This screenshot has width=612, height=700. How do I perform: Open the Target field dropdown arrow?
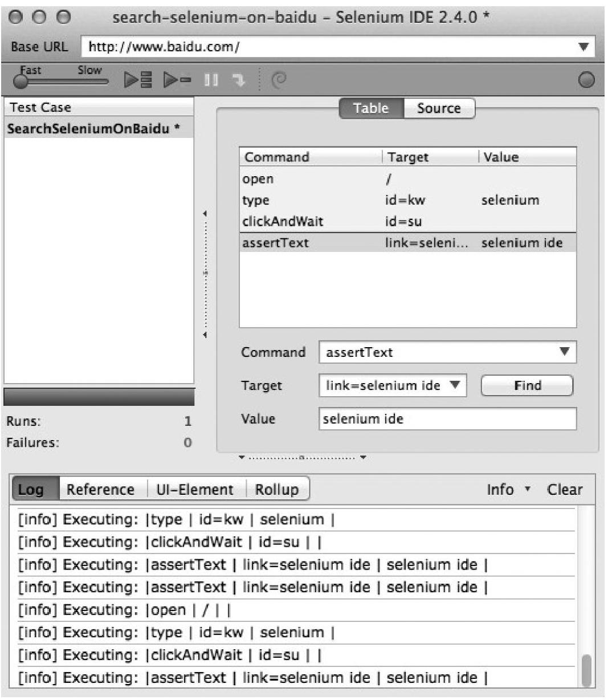coord(455,385)
